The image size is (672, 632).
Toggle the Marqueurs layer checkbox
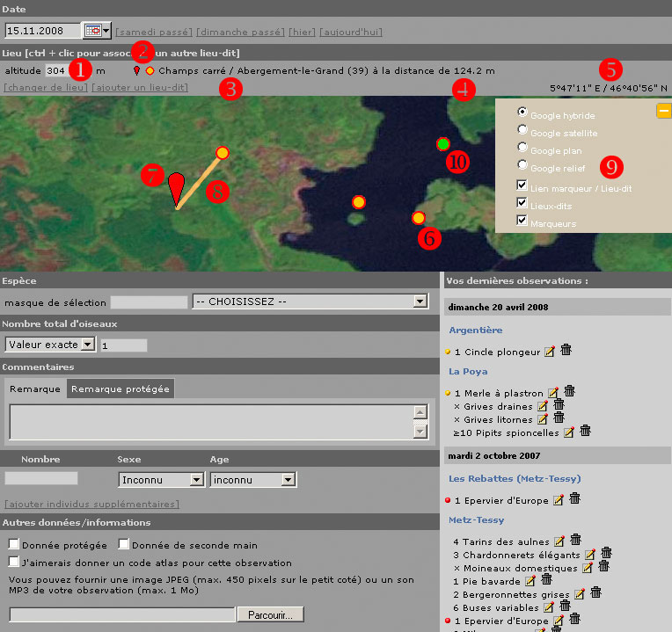[x=522, y=221]
